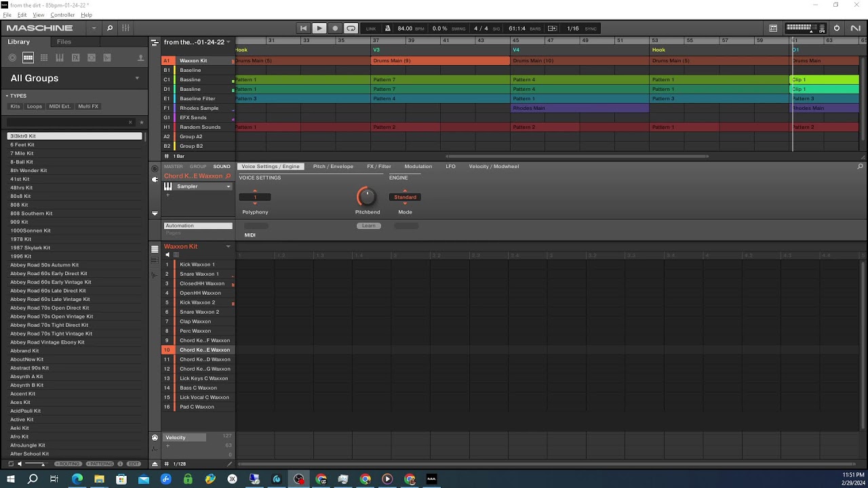
Task: Click the metronome icon in transport
Action: (388, 28)
